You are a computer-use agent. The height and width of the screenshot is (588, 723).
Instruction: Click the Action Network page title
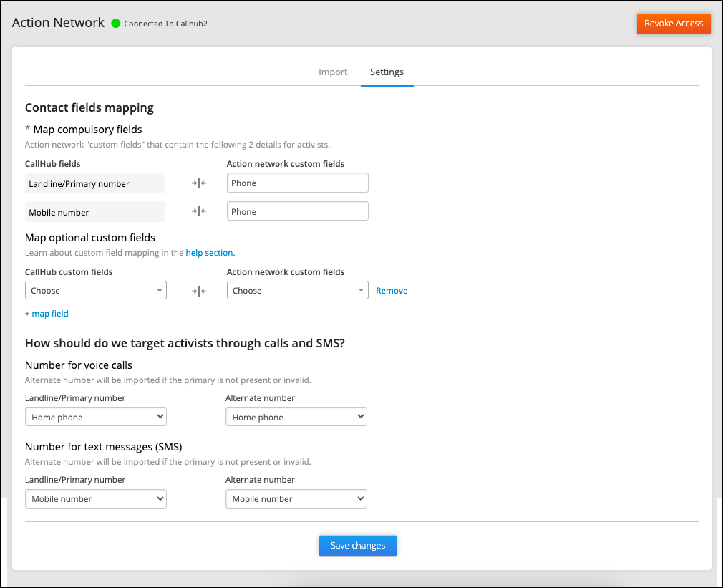[58, 23]
